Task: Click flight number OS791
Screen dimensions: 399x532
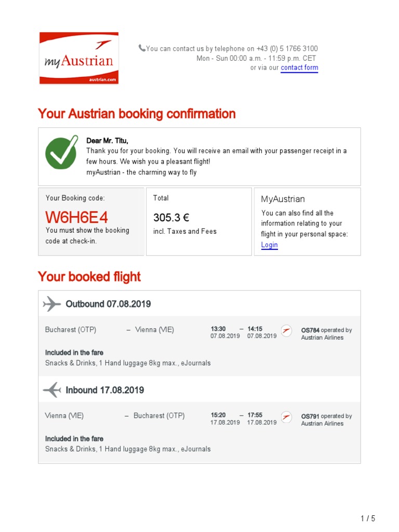Action: [x=310, y=416]
